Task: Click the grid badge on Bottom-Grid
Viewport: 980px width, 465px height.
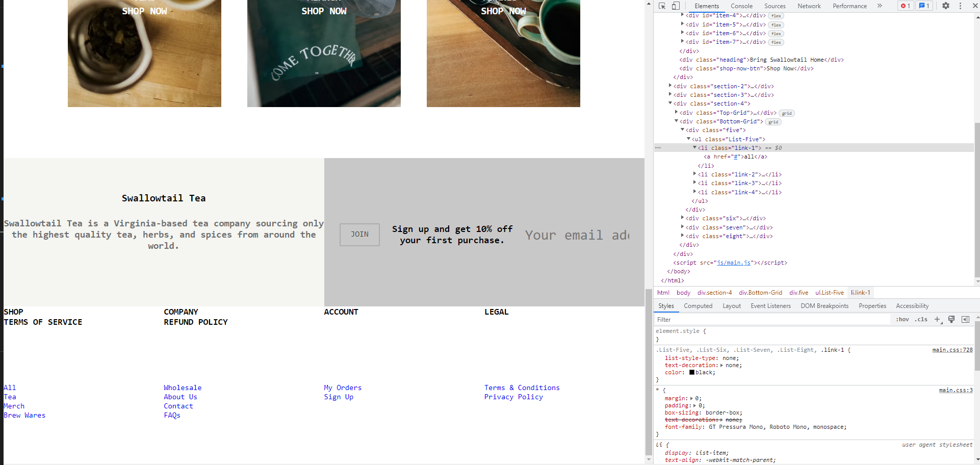Action: (x=773, y=122)
